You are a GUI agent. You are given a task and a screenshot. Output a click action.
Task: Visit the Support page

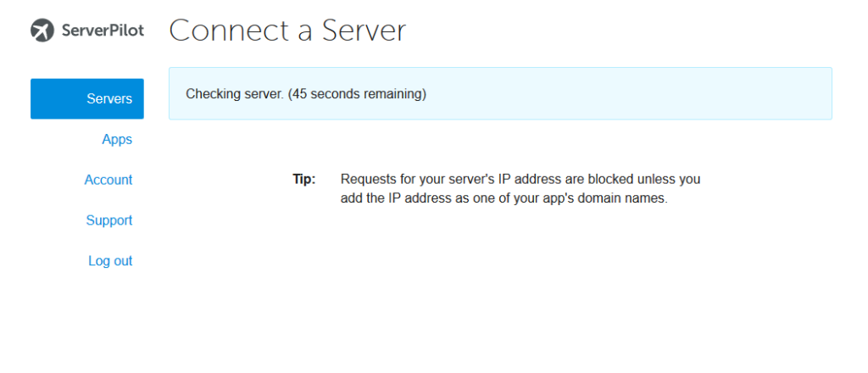tap(109, 220)
